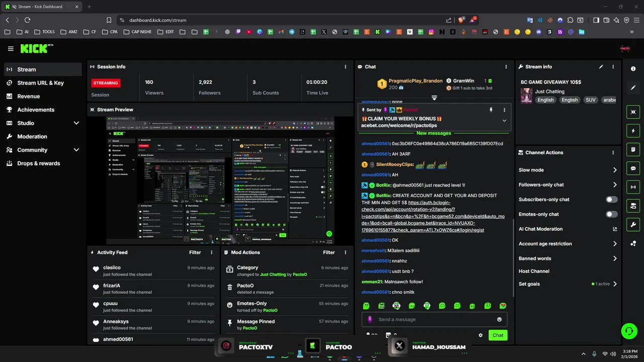Viewport: 644px width, 362px height.
Task: Expand Set goals chevron
Action: [x=615, y=284]
